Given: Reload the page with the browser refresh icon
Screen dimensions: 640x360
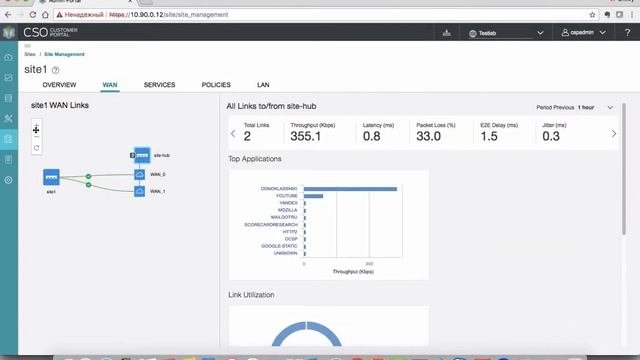Looking at the screenshot, I should click(x=33, y=15).
